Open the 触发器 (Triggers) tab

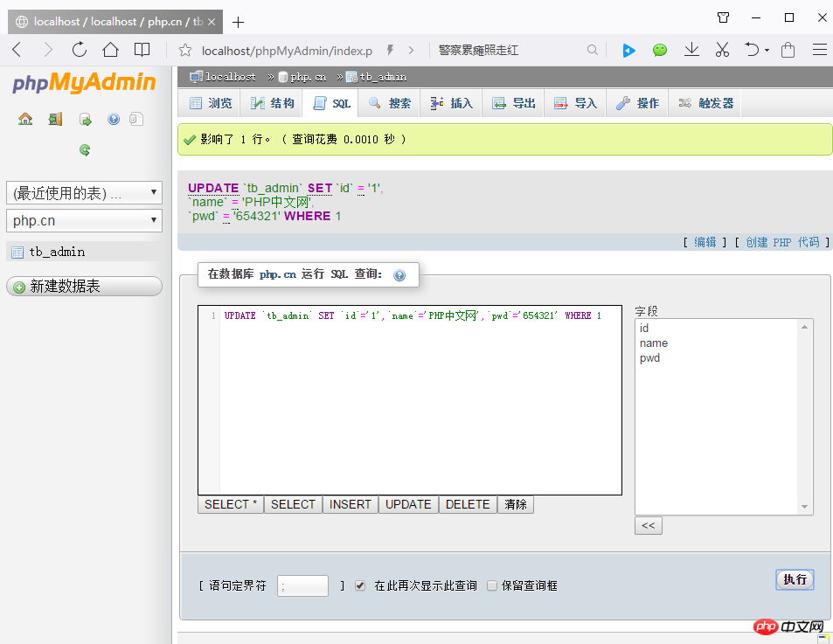coord(705,103)
